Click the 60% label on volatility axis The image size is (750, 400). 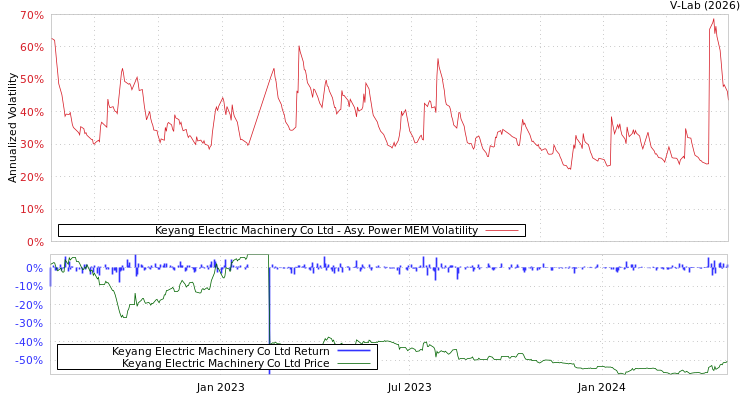point(31,48)
